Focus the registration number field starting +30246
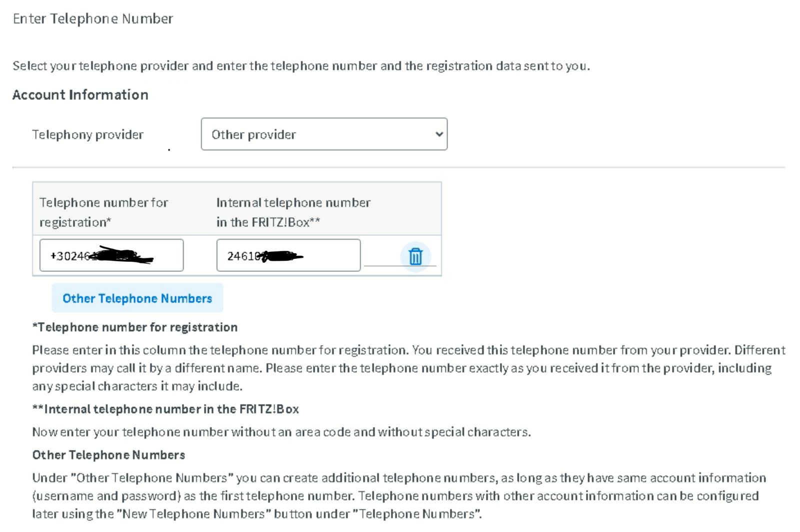This screenshot has width=800, height=532. click(111, 255)
